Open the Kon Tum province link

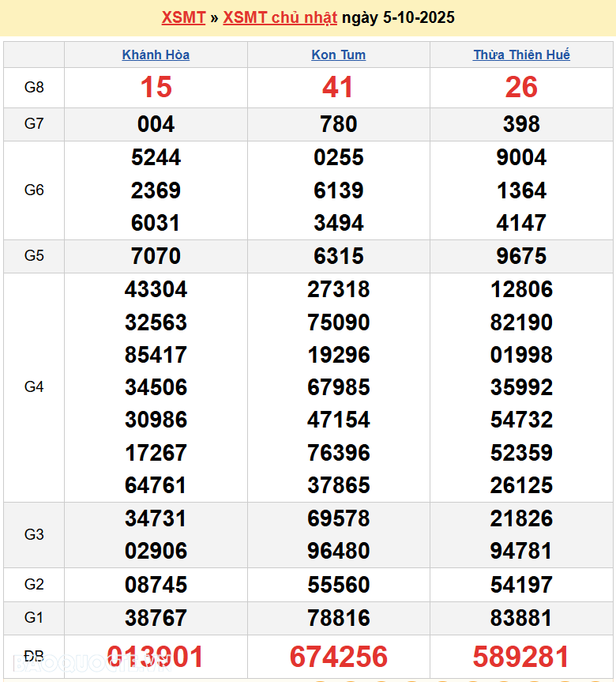point(338,55)
